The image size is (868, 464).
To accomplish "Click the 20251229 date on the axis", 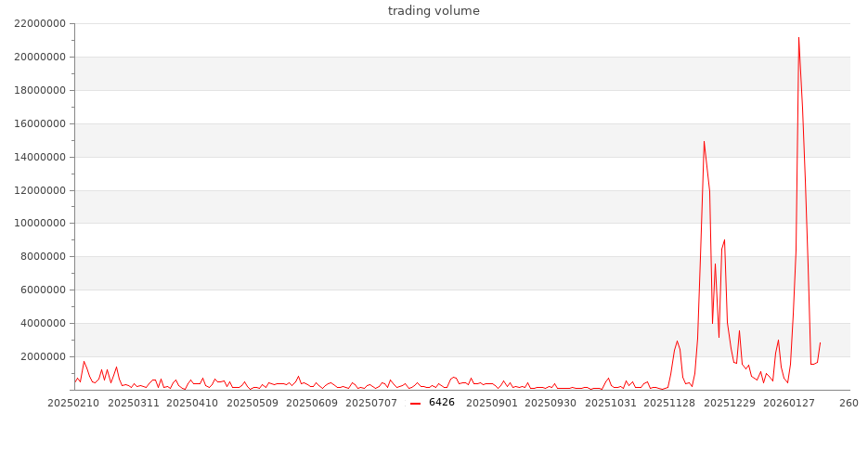I will click(730, 403).
